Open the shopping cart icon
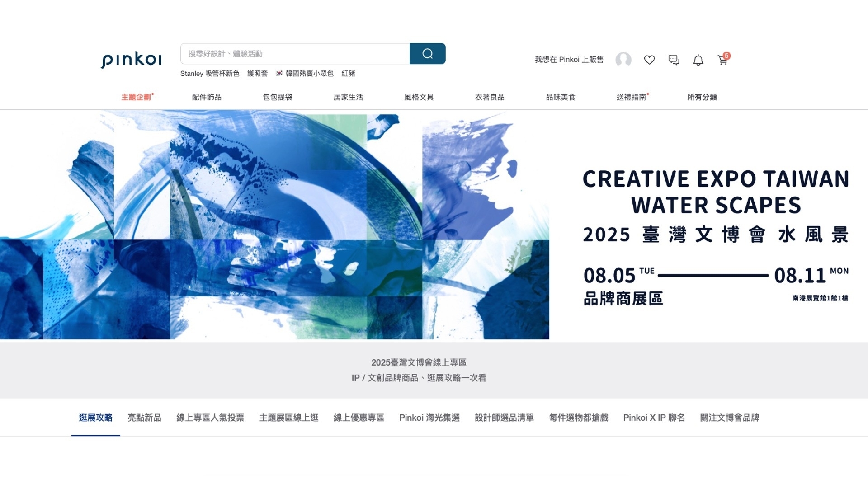The width and height of the screenshot is (868, 488). [x=723, y=59]
